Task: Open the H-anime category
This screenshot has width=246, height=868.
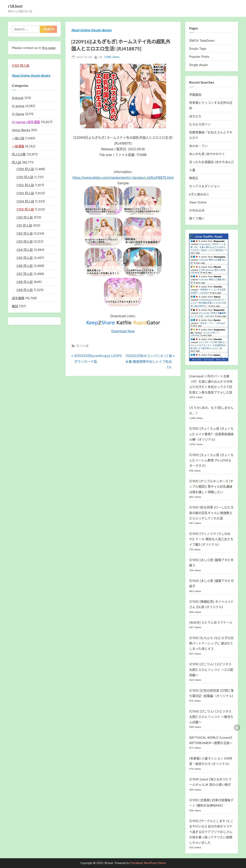Action: pos(18,106)
